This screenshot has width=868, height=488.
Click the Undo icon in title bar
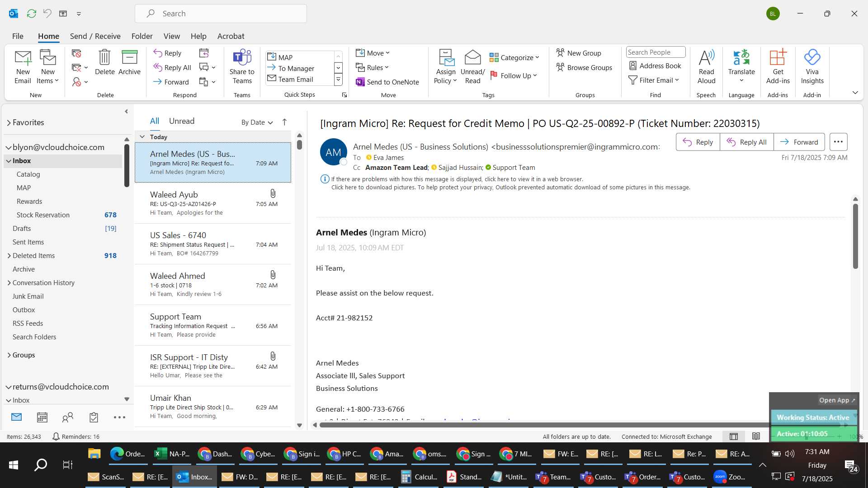pos(47,14)
